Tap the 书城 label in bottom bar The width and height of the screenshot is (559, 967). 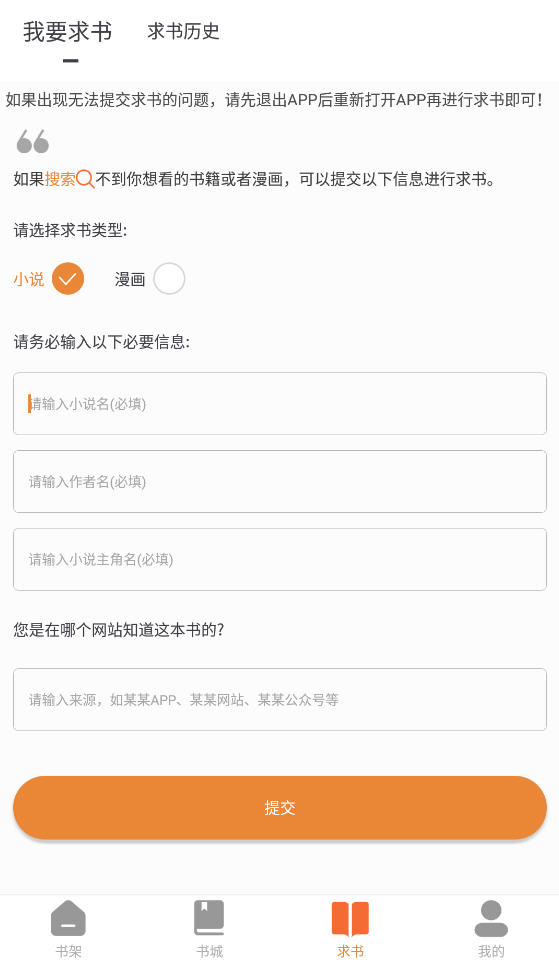209,951
